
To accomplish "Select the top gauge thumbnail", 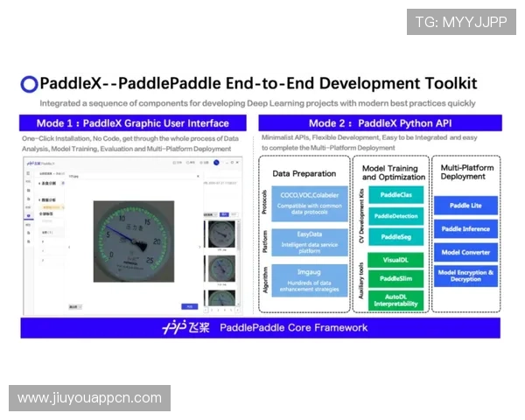I will click(x=223, y=234).
